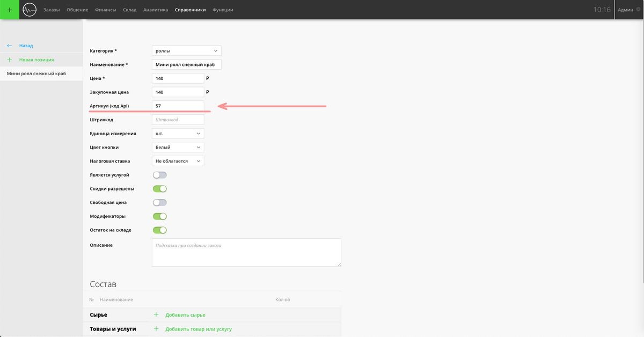This screenshot has width=644, height=337.
Task: Click the green plus button in top-left corner
Action: coord(9,10)
